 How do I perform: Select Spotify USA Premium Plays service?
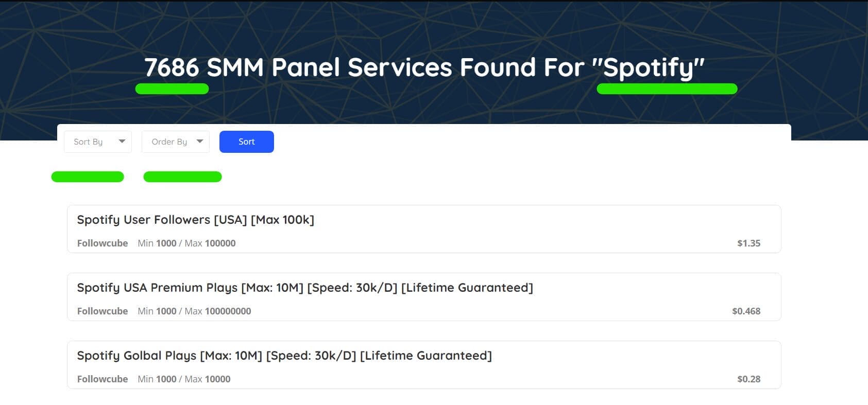pos(304,288)
